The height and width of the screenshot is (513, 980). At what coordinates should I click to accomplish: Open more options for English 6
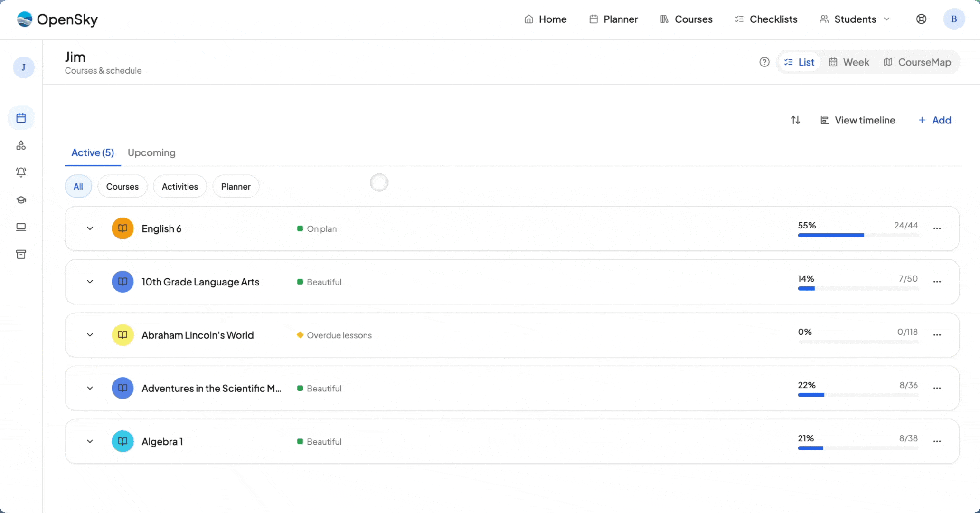click(937, 228)
